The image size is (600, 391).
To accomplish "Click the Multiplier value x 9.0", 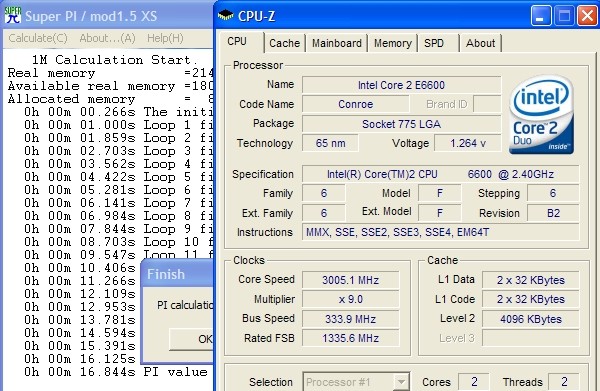I will pos(351,299).
